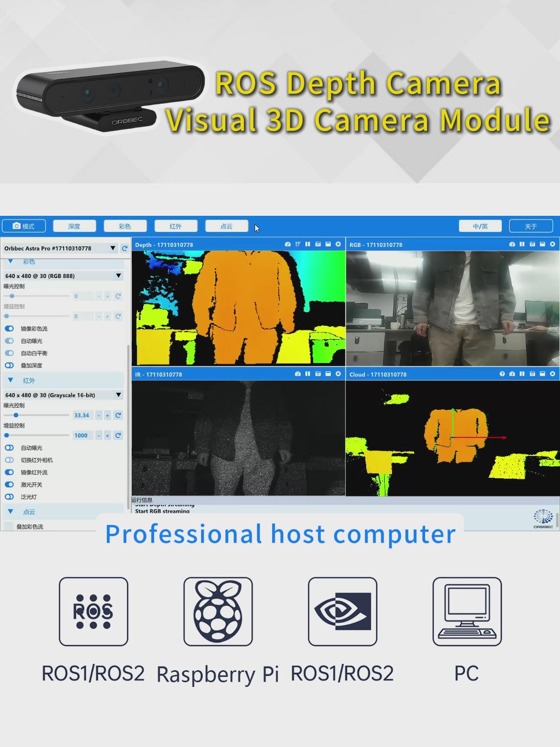Viewport: 560px width, 747px height.
Task: Adjust the IR gain slider handle
Action: tap(6, 435)
